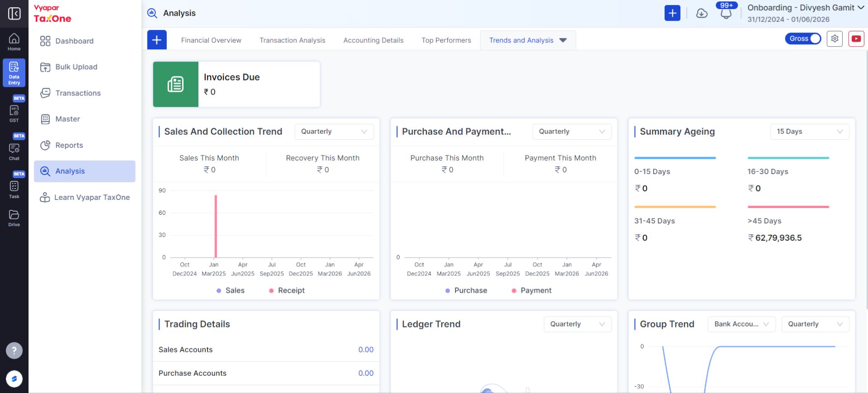868x393 pixels.
Task: Switch to the Financial Overview tab
Action: click(x=211, y=40)
